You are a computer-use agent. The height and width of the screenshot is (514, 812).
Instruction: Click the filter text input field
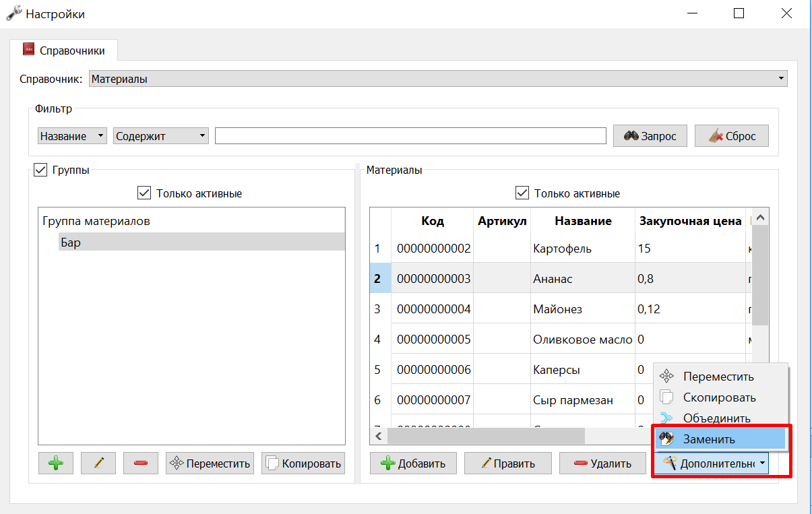[x=410, y=136]
